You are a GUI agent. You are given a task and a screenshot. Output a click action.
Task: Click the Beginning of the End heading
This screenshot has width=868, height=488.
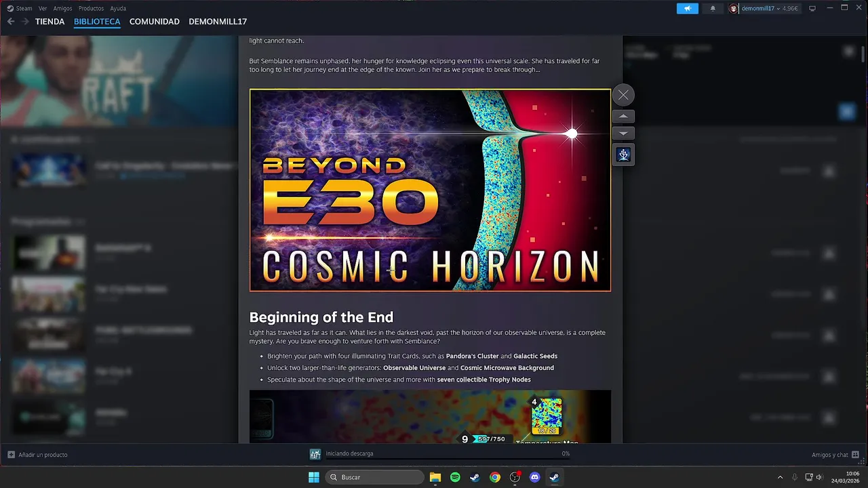[321, 317]
